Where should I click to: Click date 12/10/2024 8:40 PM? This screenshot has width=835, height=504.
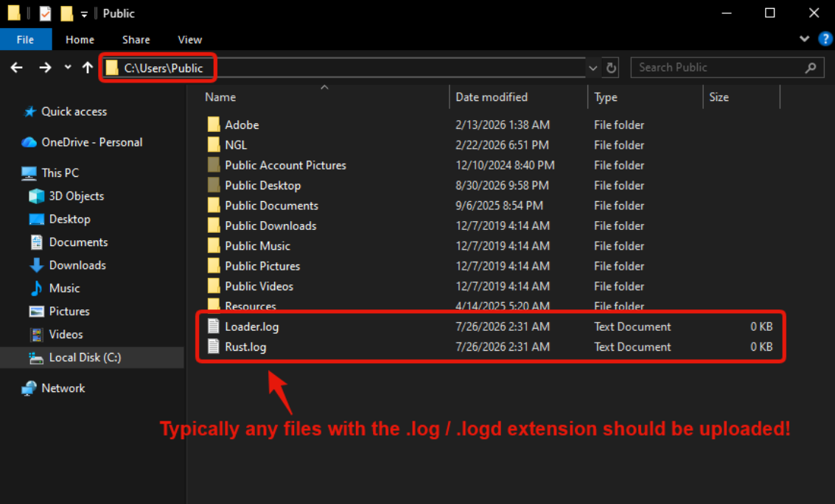pyautogui.click(x=505, y=165)
